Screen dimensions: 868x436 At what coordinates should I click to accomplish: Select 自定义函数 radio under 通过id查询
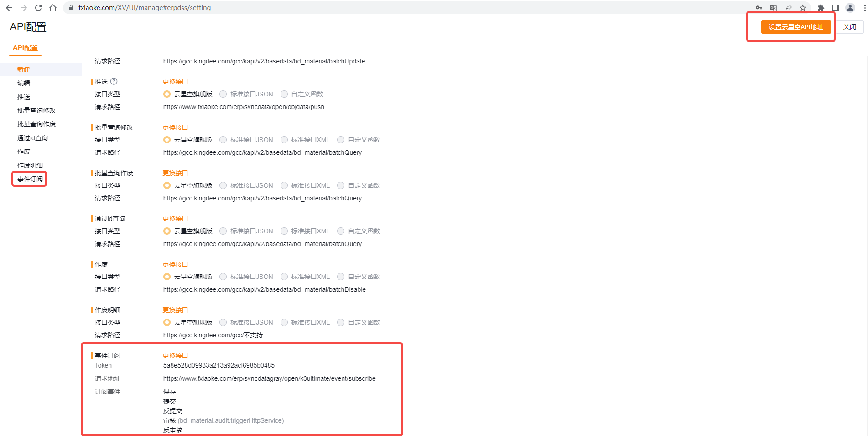click(341, 231)
